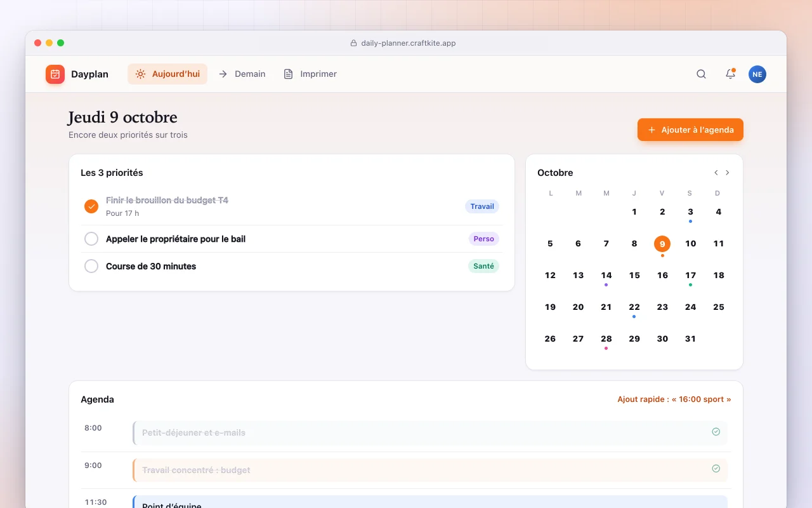The width and height of the screenshot is (812, 508).
Task: Click Ajouter à l'agenda button
Action: [690, 130]
